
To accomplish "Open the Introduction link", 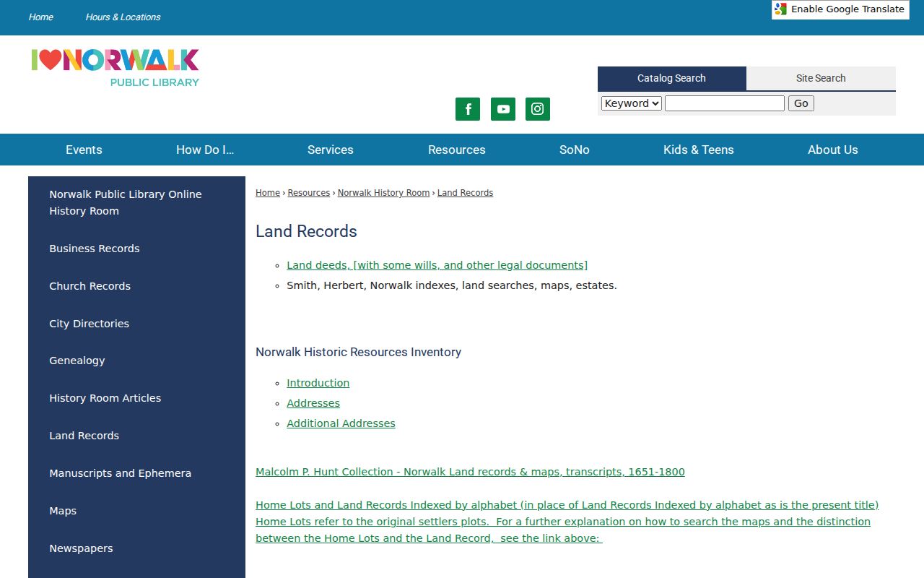I will [x=318, y=383].
